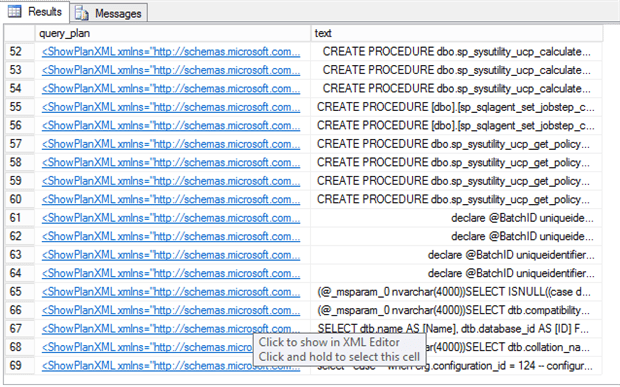Viewport: 620px width, 387px height.
Task: Open the ShowPlanXML link in row 52
Action: tap(171, 52)
